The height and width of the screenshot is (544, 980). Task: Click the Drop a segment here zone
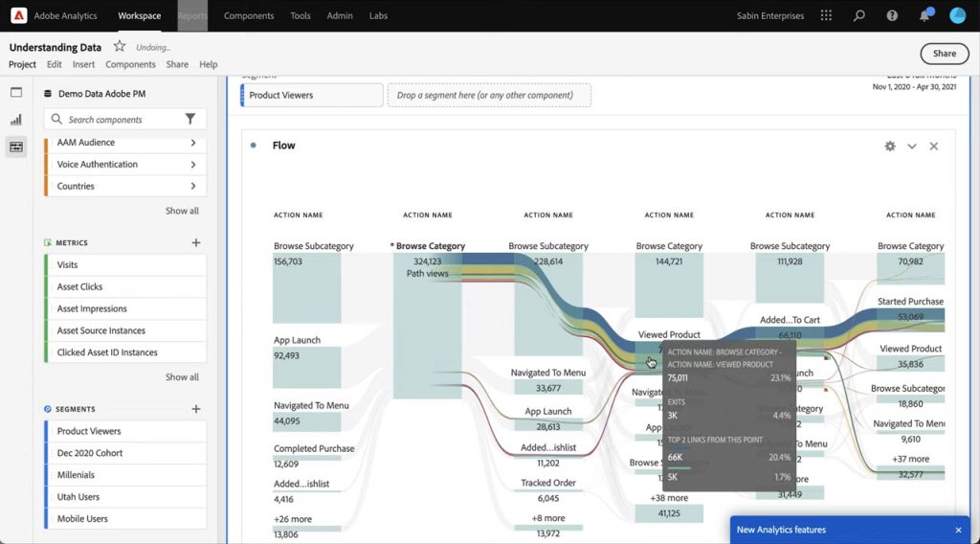click(x=489, y=95)
